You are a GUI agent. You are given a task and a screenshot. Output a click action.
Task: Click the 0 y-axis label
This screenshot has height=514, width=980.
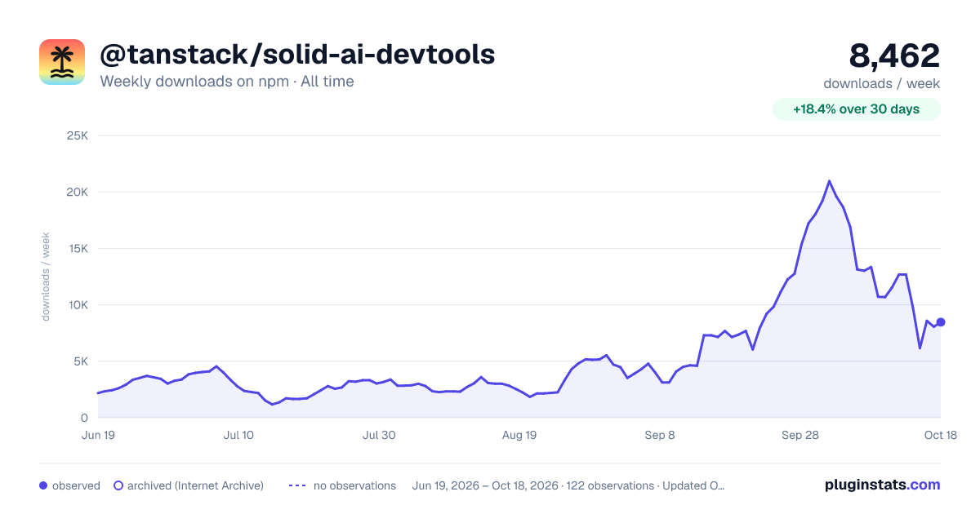coord(85,418)
